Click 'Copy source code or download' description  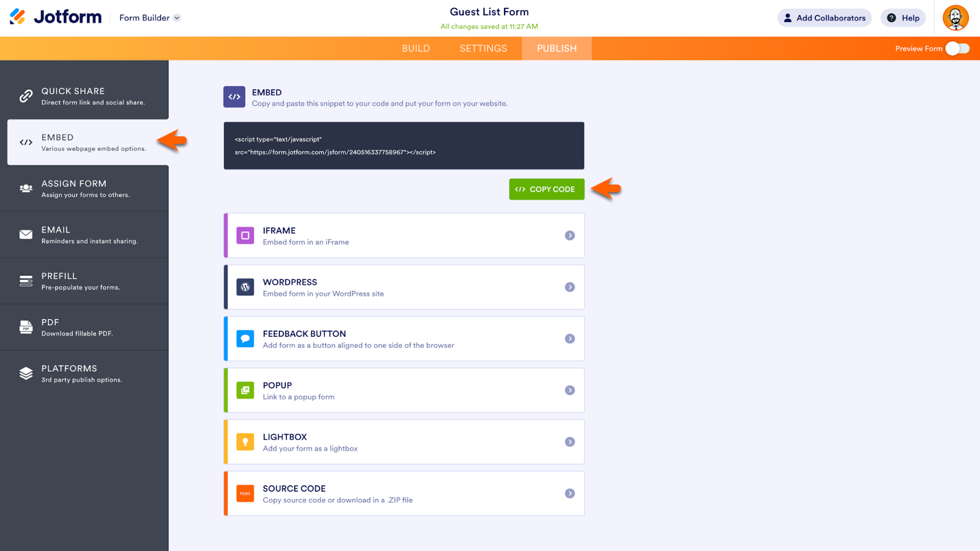pyautogui.click(x=337, y=500)
